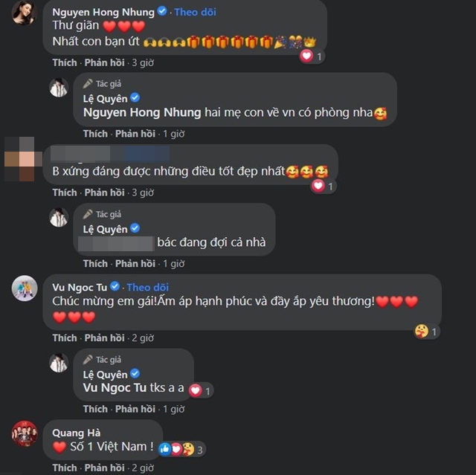This screenshot has height=475, width=476.
Task: Reply to Quang Hà's comment via Phản hồi
Action: (104, 468)
